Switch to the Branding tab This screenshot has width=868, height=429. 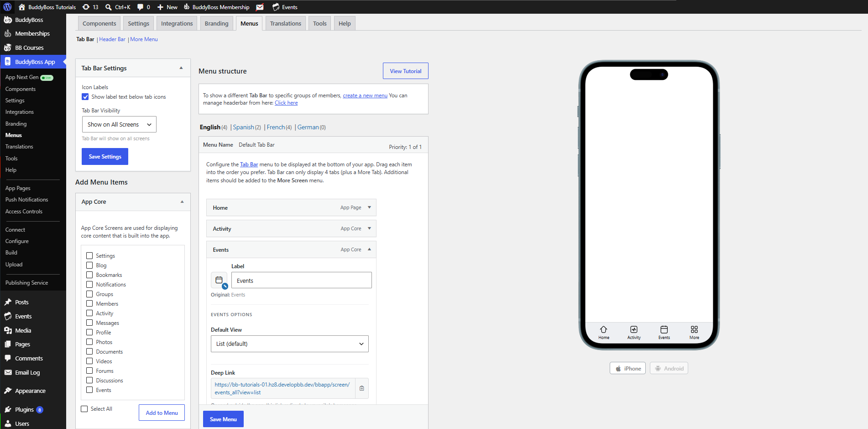tap(216, 23)
